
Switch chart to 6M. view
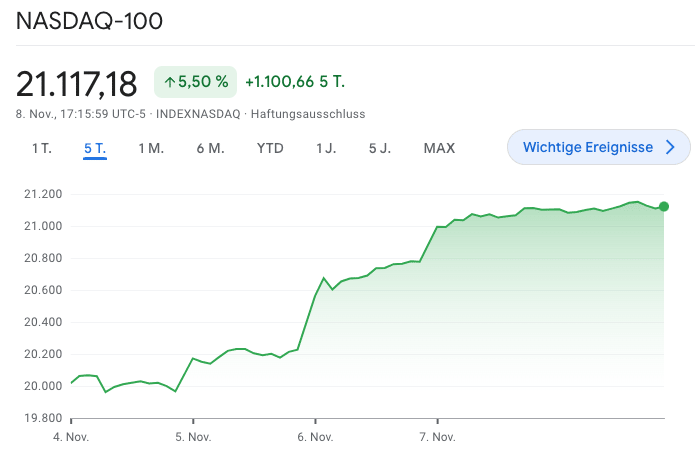click(x=210, y=148)
